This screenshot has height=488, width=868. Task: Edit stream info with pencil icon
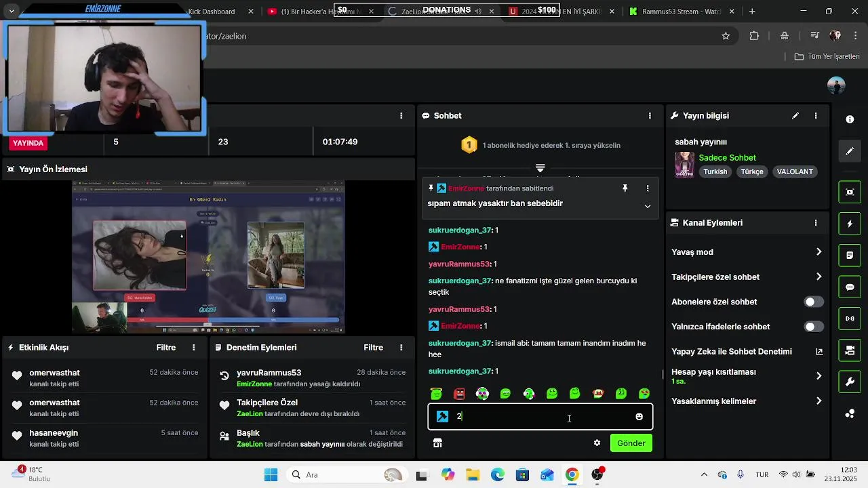tap(795, 116)
